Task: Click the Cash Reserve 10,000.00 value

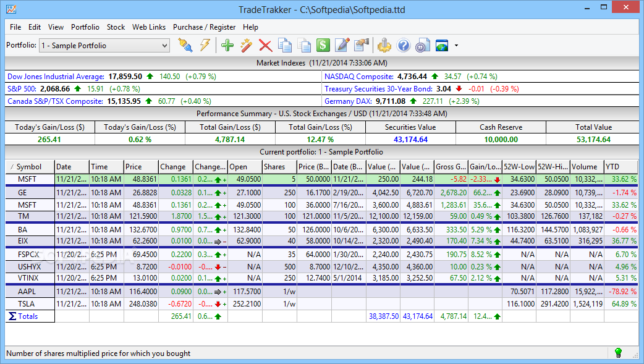Action: click(501, 139)
